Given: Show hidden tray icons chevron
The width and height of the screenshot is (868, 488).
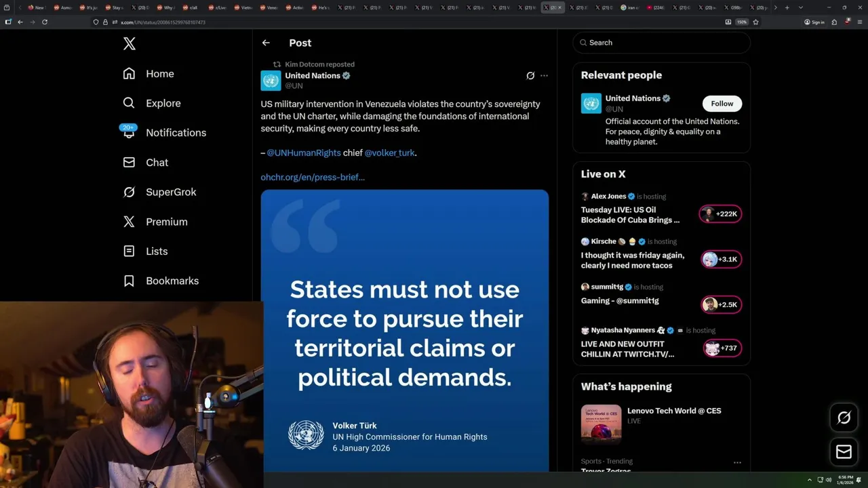Looking at the screenshot, I should pos(809,480).
